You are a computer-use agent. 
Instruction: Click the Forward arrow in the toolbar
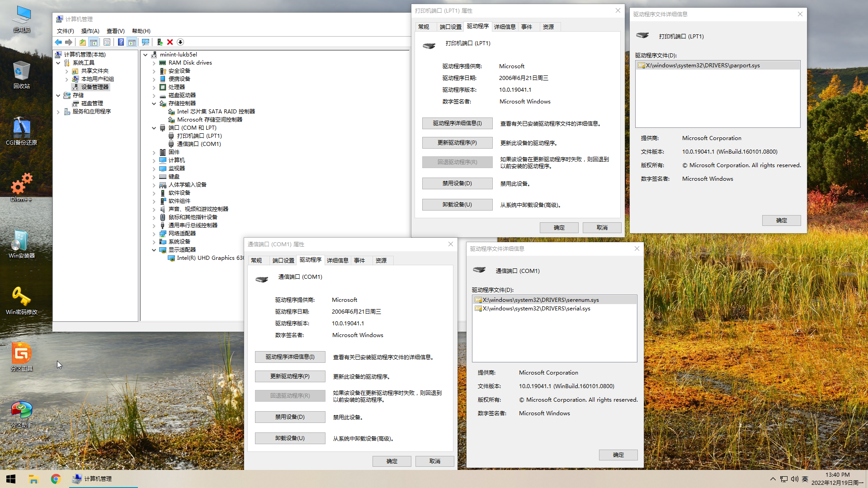pos(69,42)
